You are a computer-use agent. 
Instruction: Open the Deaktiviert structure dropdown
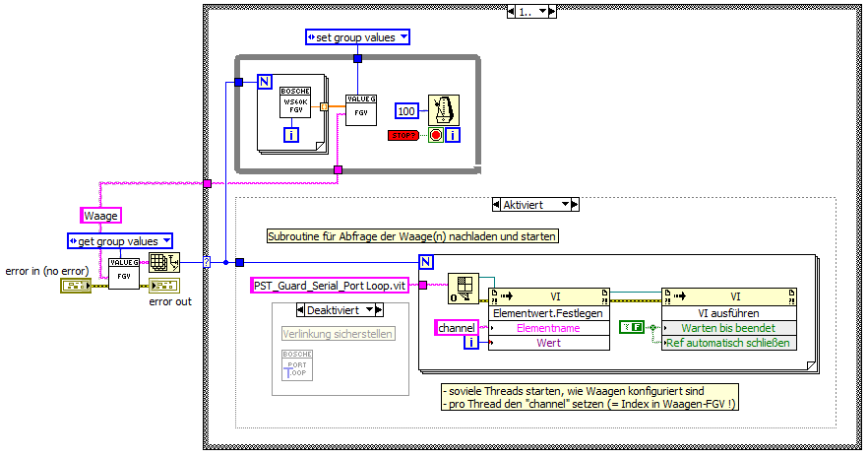(x=370, y=310)
